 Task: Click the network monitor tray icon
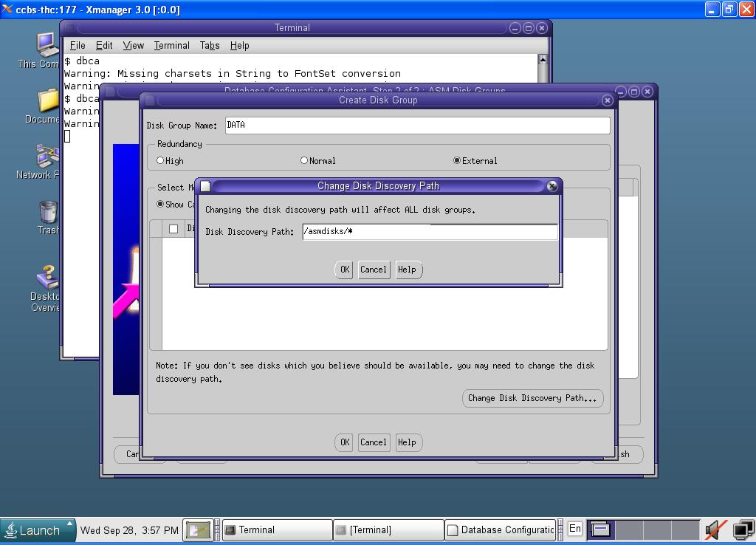[x=742, y=529]
